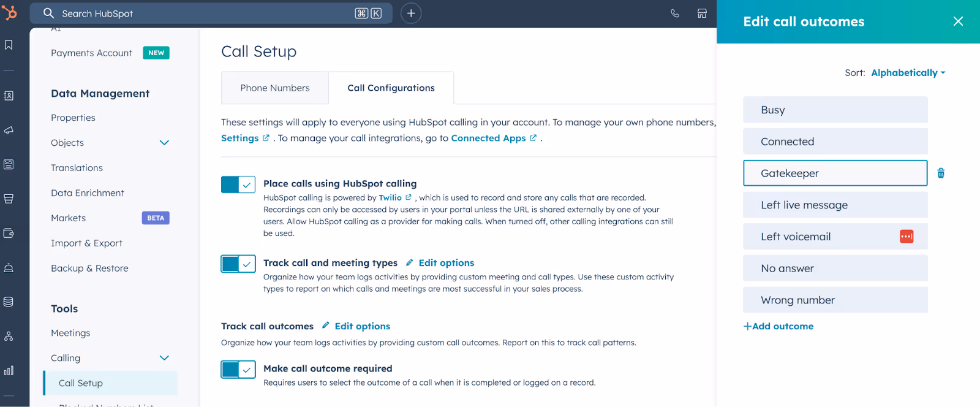This screenshot has height=407, width=980.
Task: Select the Connected outcome row
Action: pyautogui.click(x=835, y=142)
